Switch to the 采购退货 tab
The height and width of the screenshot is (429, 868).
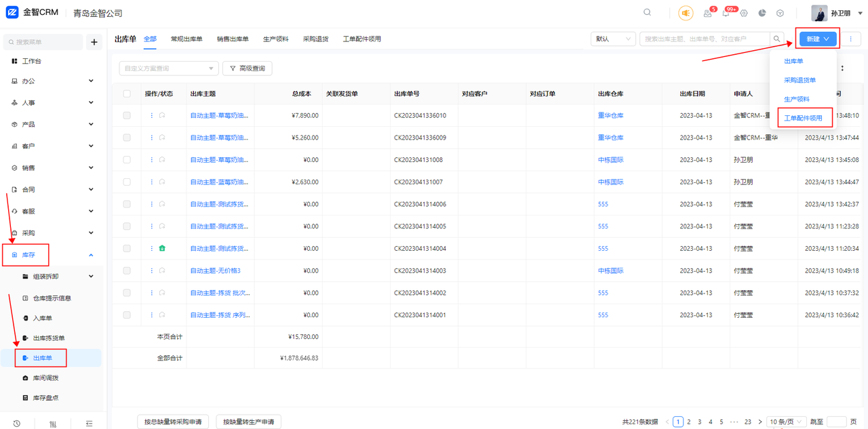[x=316, y=39]
